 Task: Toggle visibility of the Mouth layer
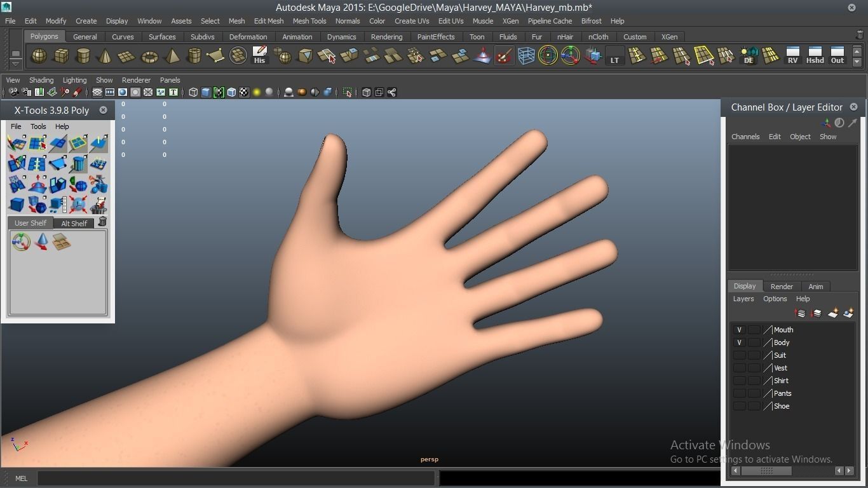click(x=739, y=330)
